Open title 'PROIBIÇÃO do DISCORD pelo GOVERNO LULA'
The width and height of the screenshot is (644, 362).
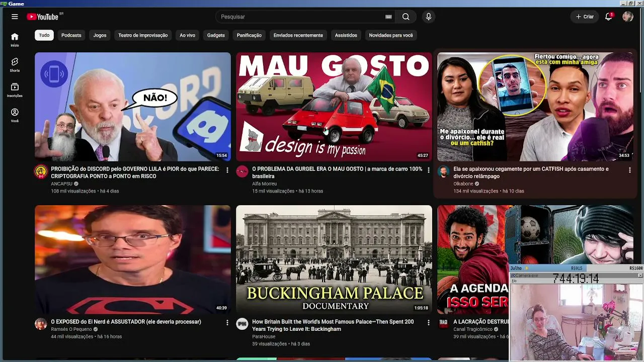point(135,172)
